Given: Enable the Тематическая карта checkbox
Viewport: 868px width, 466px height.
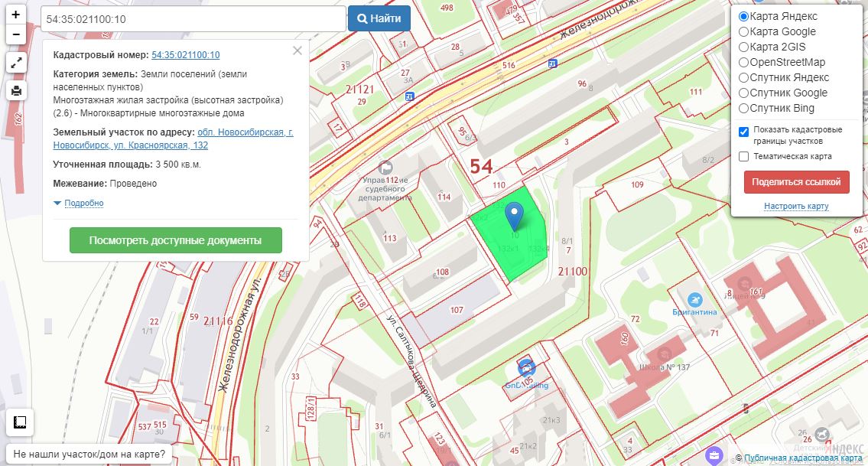Looking at the screenshot, I should (x=744, y=156).
